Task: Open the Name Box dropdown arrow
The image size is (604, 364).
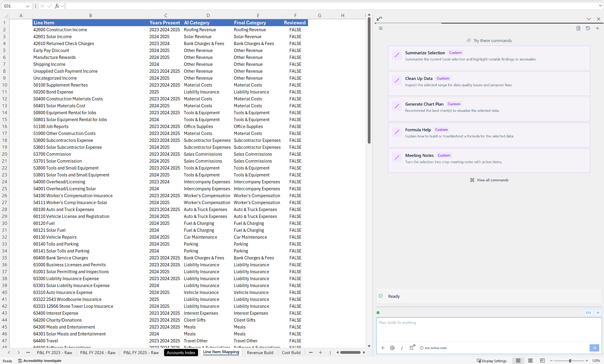Action: tap(28, 6)
